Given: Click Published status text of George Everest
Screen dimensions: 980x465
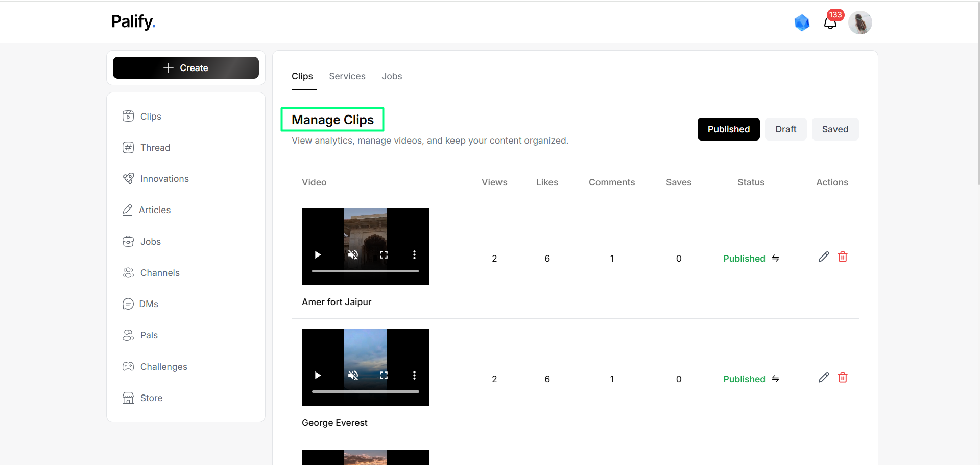Looking at the screenshot, I should pos(744,379).
